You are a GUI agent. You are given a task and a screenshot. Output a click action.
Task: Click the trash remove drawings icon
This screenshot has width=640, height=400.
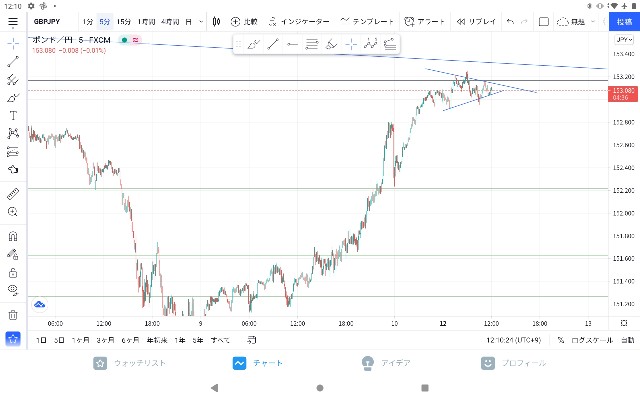[x=13, y=315]
